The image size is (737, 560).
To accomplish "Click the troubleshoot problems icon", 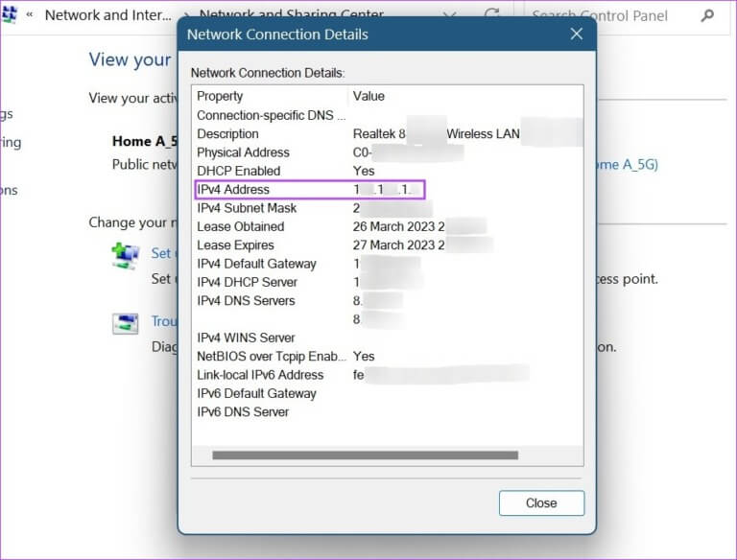I will pyautogui.click(x=125, y=324).
